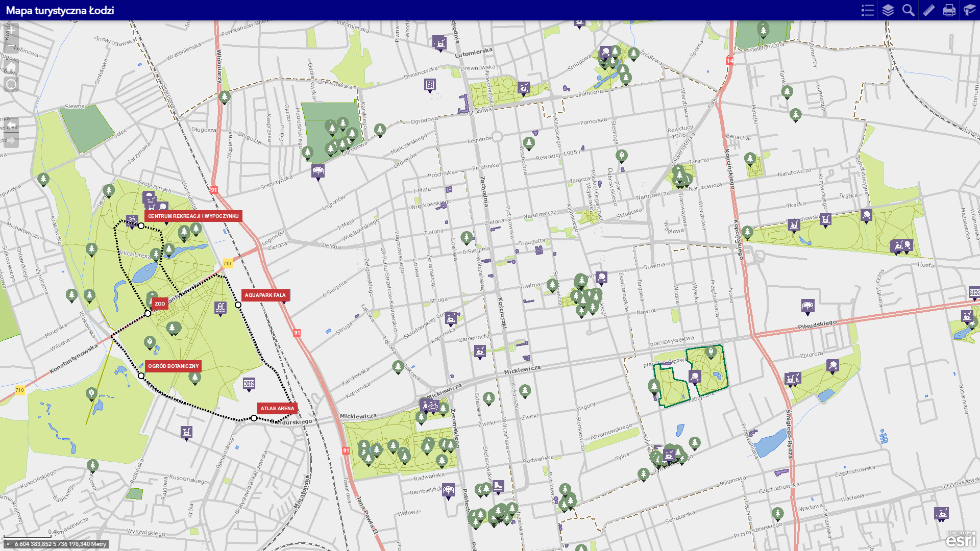Screen dimensions: 980x551
Task: Click the AQUAPARK FALA label
Action: pyautogui.click(x=265, y=295)
